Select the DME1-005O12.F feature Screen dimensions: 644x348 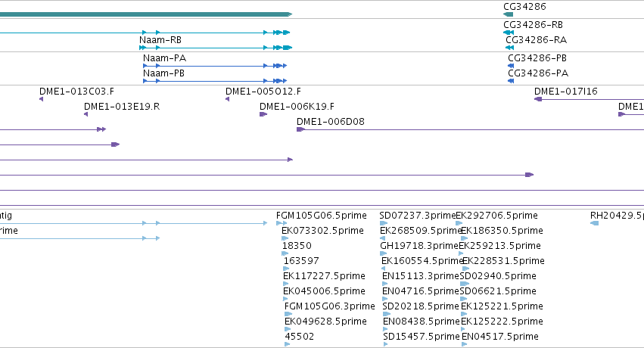(263, 91)
